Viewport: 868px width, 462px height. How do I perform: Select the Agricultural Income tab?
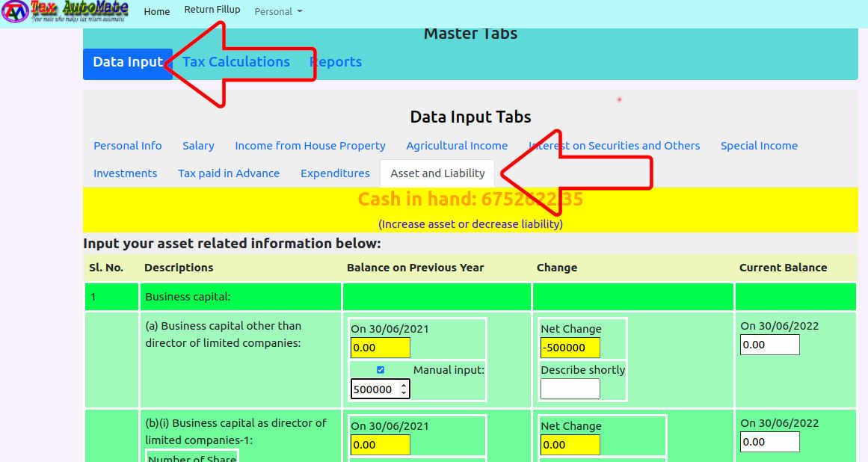click(x=457, y=146)
